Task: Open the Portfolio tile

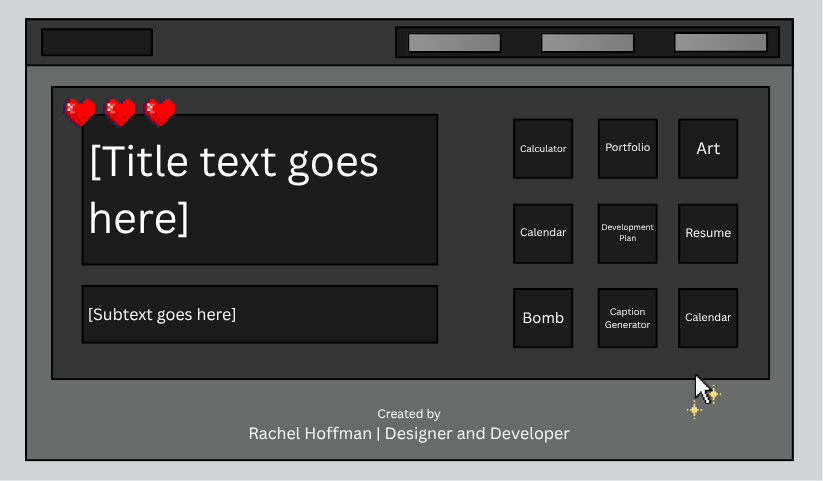Action: 627,149
